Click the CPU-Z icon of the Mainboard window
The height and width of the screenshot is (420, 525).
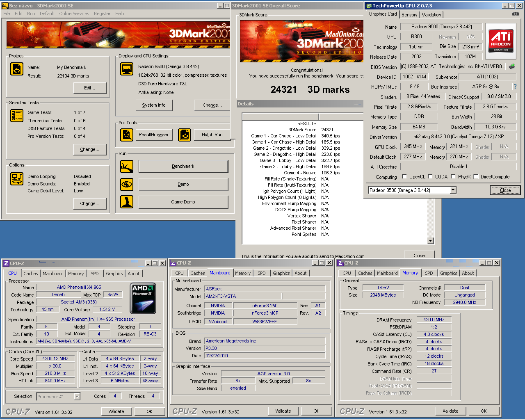[173, 263]
